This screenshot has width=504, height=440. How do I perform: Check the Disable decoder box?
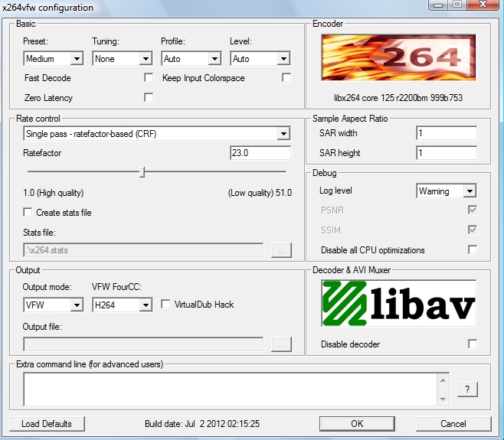[473, 344]
